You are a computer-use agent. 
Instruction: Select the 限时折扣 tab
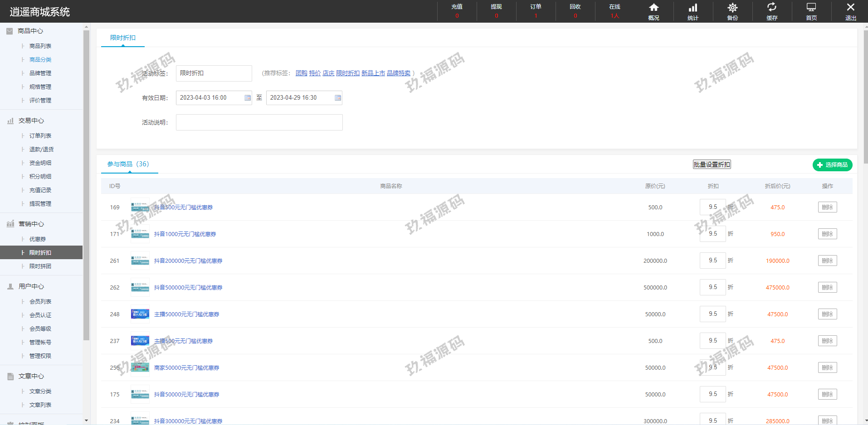point(123,38)
